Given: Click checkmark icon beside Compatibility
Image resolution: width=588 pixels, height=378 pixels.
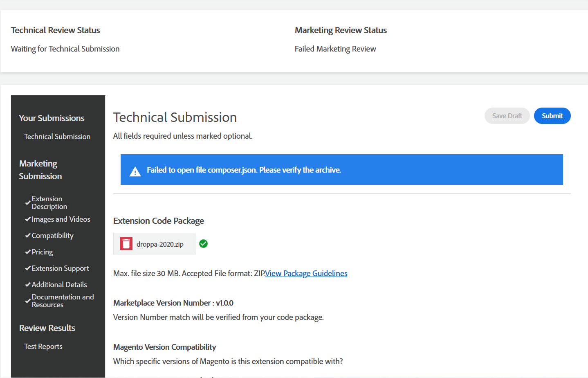Looking at the screenshot, I should point(28,236).
